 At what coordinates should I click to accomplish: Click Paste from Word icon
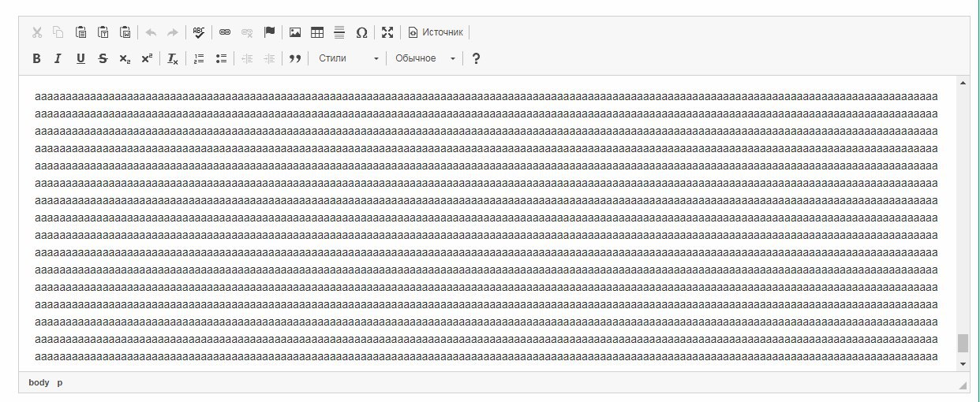click(x=125, y=32)
